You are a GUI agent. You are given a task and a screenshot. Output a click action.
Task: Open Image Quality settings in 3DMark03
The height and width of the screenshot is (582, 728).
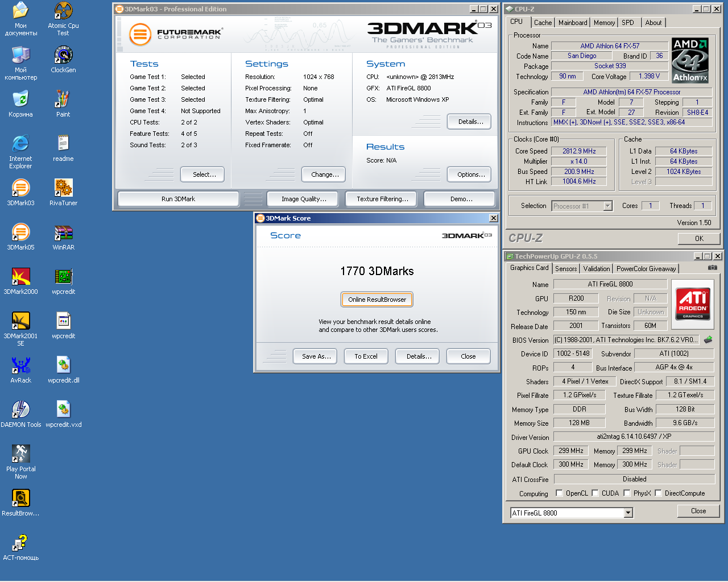click(304, 199)
